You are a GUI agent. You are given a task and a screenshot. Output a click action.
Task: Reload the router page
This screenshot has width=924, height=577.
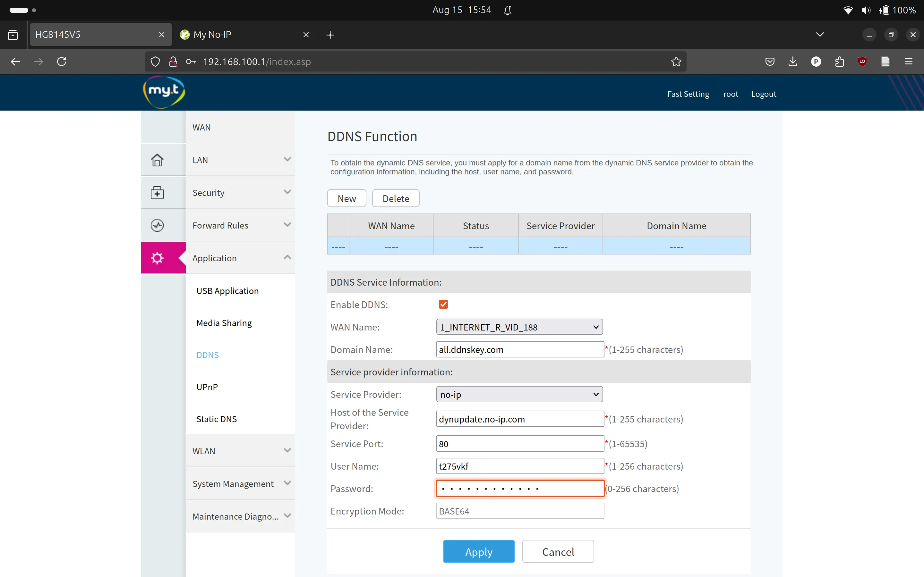(x=62, y=62)
